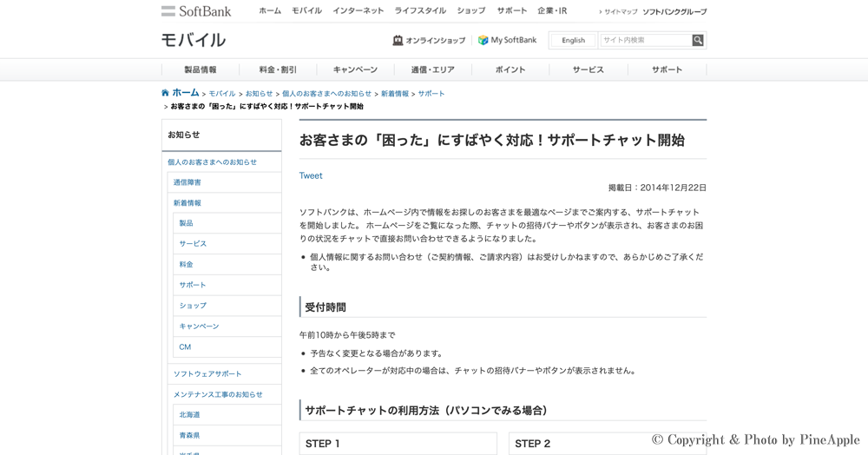Go to モバイル in breadcrumb
Image resolution: width=868 pixels, height=455 pixels.
click(222, 94)
